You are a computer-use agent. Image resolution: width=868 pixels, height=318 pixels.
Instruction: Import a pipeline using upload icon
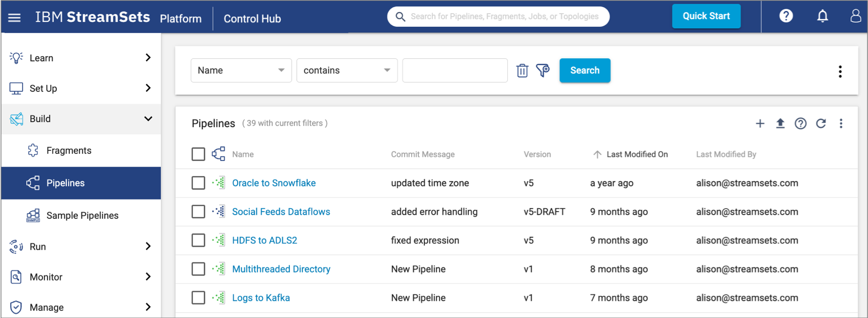(780, 124)
